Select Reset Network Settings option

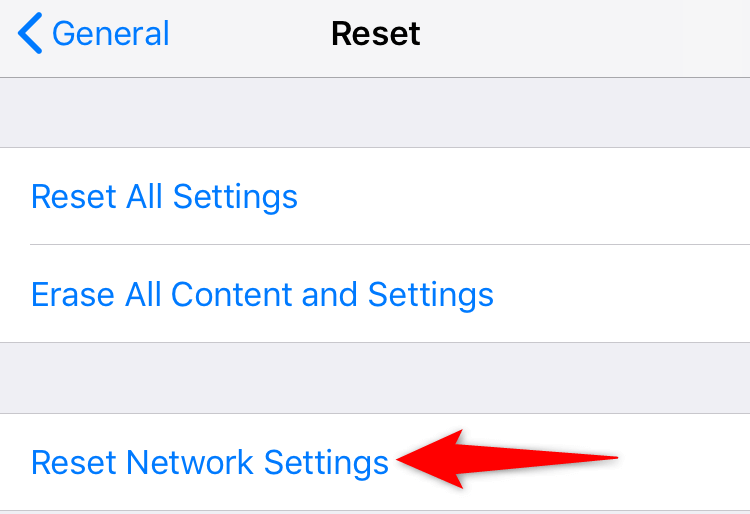tap(210, 462)
